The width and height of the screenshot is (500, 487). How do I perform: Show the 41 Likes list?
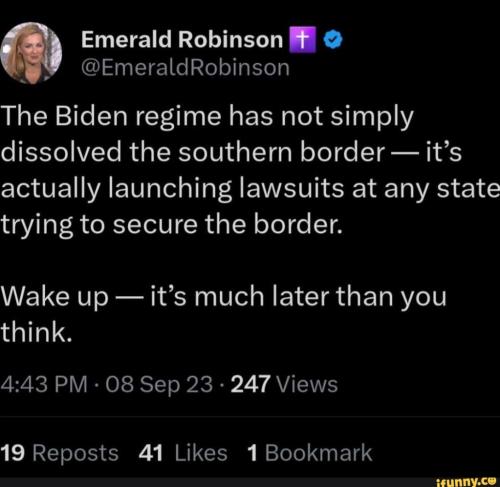(183, 453)
